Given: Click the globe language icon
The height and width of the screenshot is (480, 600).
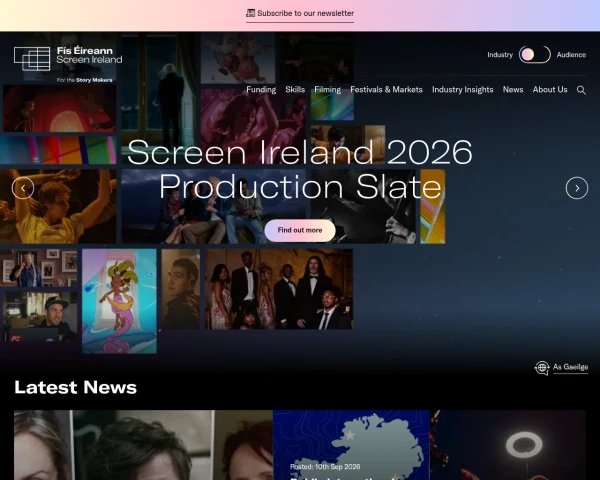Looking at the screenshot, I should click(x=542, y=368).
